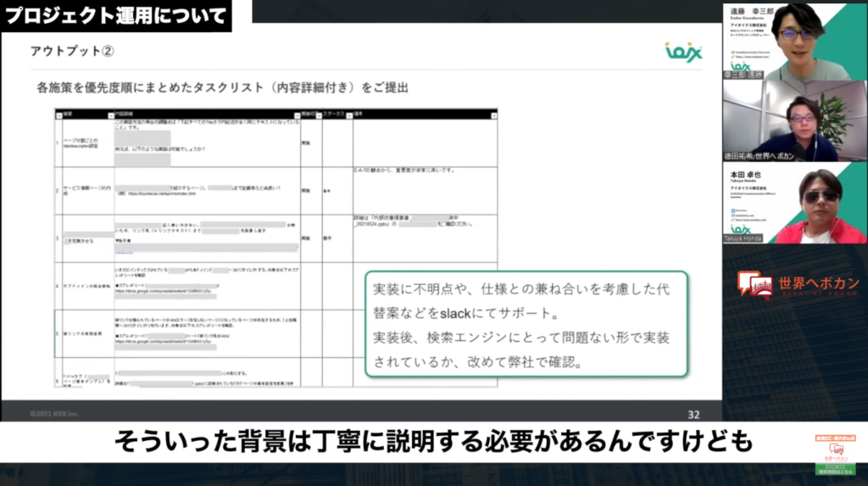Open the Google Sheets link in row 5
This screenshot has height=486, width=868.
coord(164,341)
